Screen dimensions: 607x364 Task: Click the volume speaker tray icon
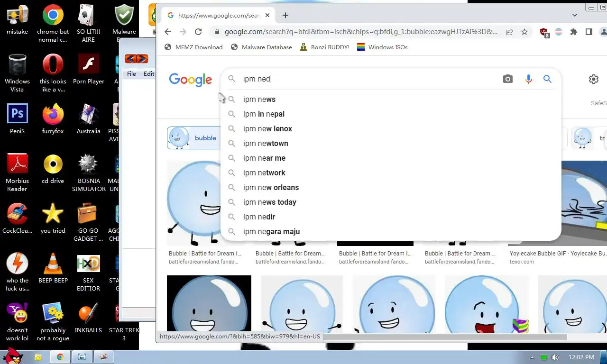pyautogui.click(x=555, y=357)
